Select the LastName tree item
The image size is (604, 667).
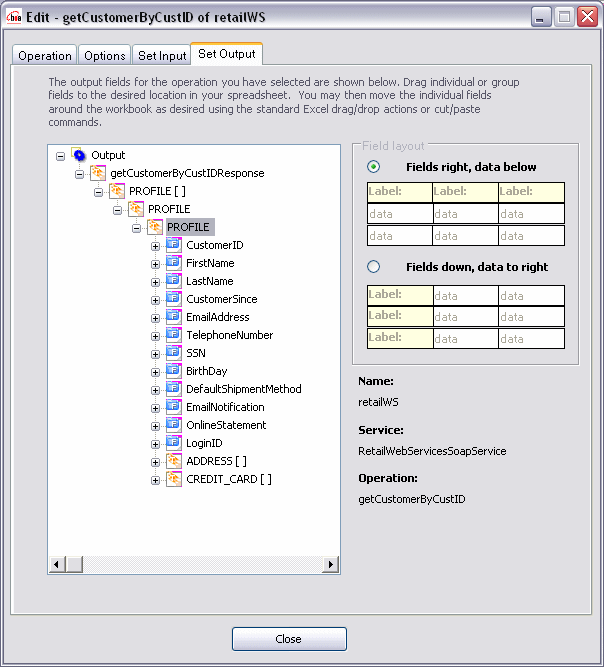coord(210,281)
